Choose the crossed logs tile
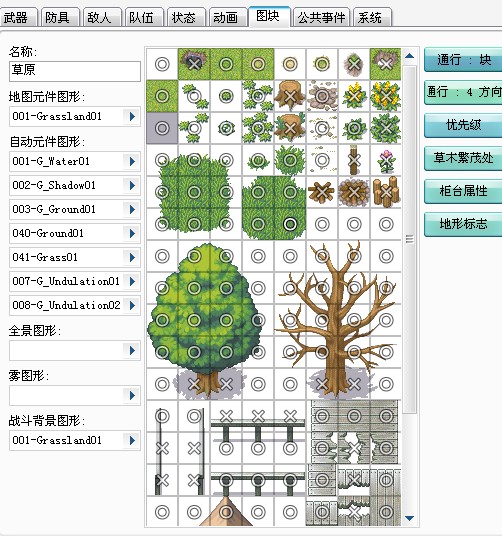 point(322,192)
